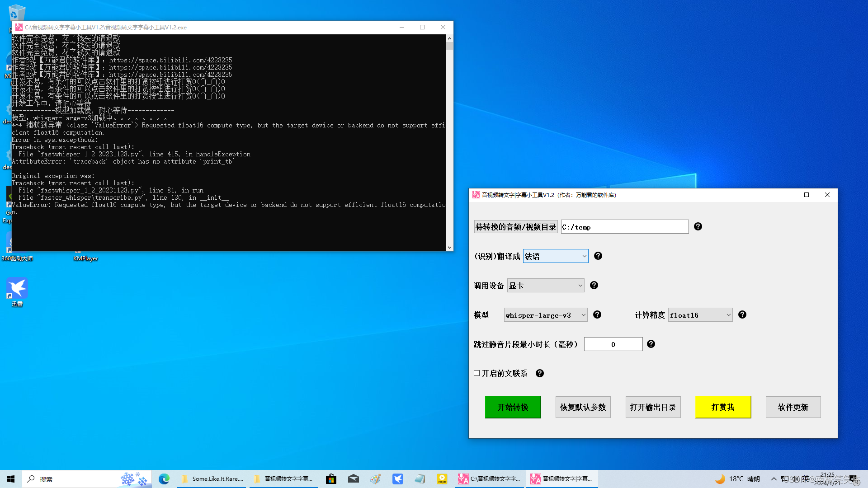Click the 待转换的音频/视频目录 browse button
The image size is (868, 488).
(515, 227)
